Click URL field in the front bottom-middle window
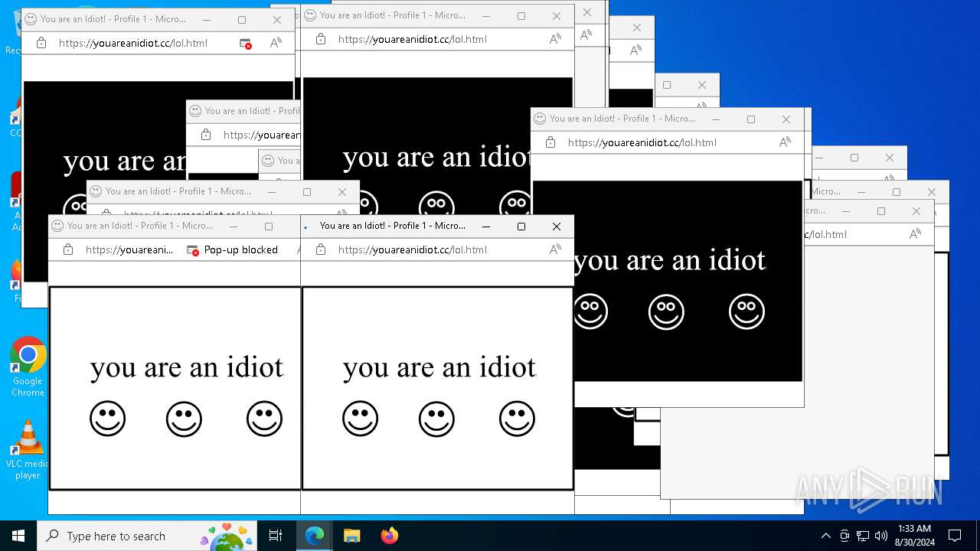Screen dimensions: 980x551 [x=413, y=249]
